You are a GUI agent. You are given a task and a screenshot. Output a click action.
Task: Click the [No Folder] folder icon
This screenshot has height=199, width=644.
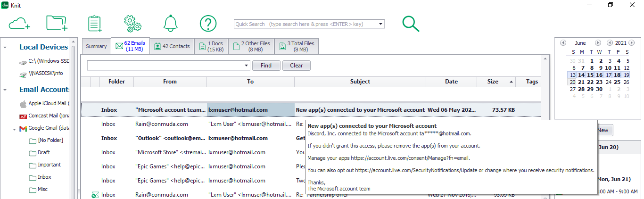click(33, 141)
